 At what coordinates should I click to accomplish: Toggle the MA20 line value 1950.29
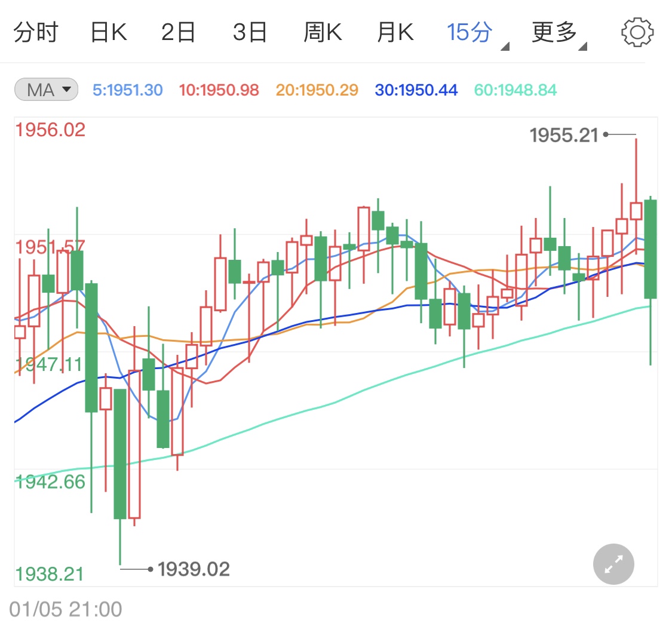coord(316,88)
